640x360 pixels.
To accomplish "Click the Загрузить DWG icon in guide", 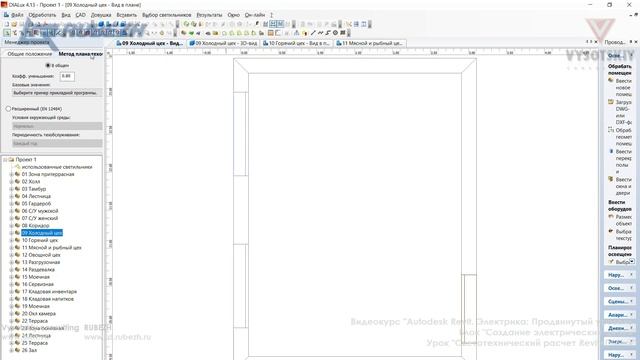I will click(611, 102).
